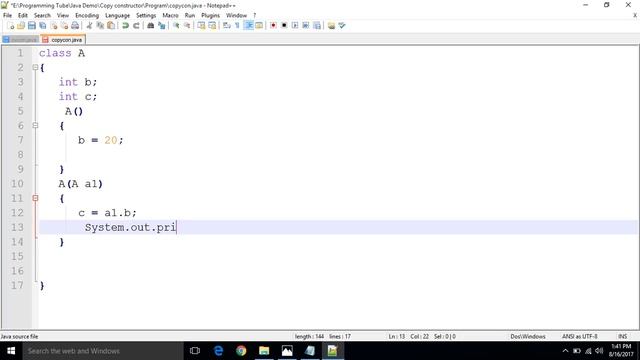
Task: Click the Dos\Windows line ending status
Action: (x=528, y=336)
